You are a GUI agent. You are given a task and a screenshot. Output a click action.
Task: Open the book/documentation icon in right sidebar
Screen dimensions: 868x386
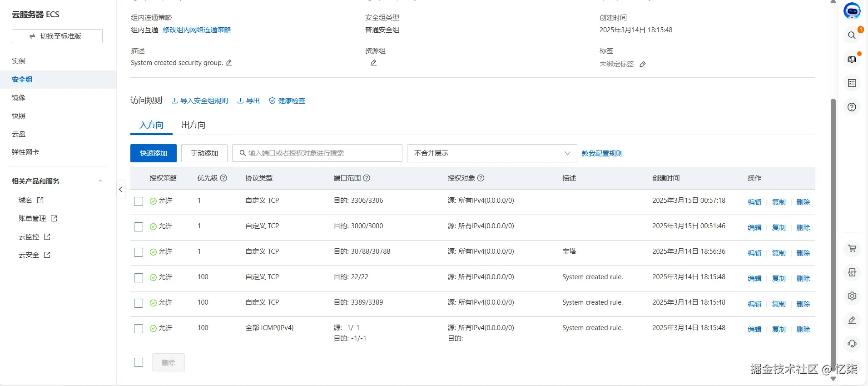coord(852,60)
